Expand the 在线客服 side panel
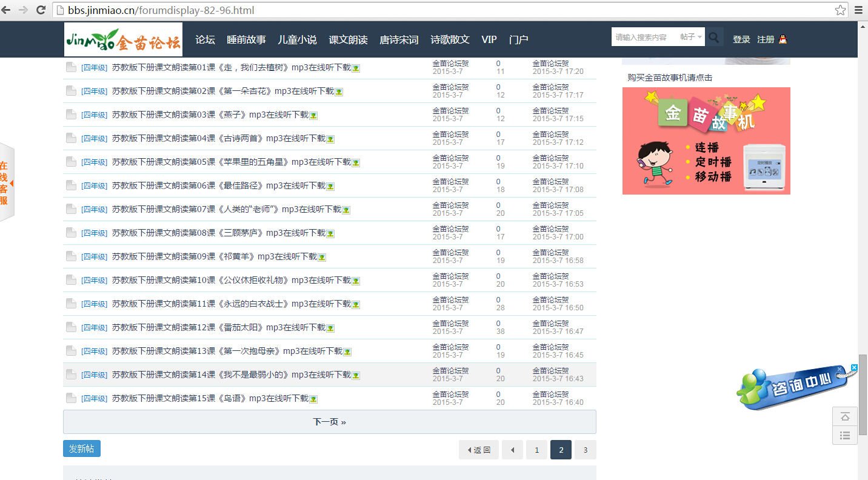Screen dimensions: 868x480 coord(6,182)
